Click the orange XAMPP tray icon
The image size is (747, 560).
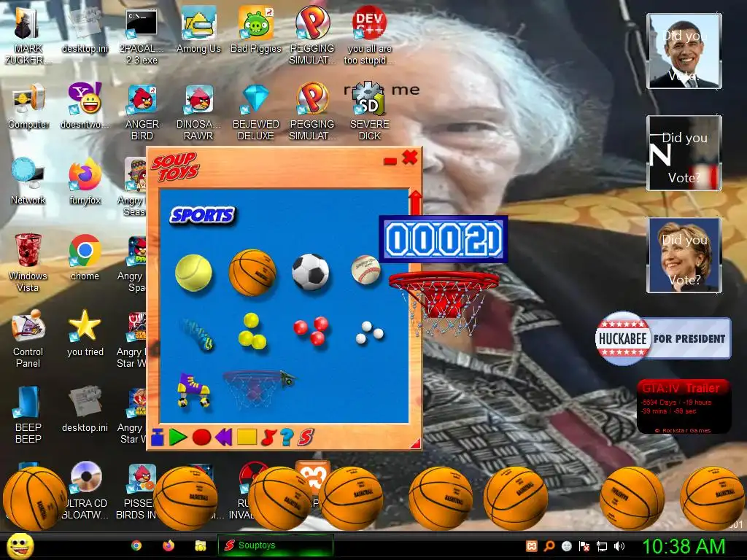pyautogui.click(x=532, y=546)
